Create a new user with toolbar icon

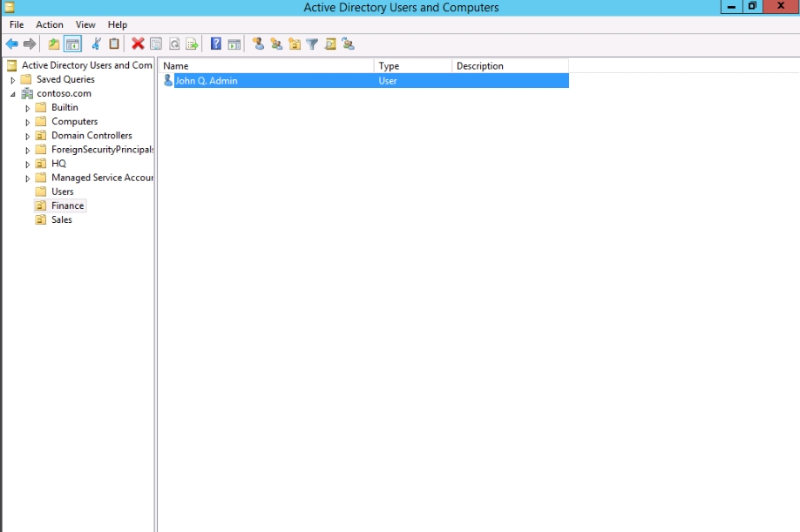click(x=258, y=44)
